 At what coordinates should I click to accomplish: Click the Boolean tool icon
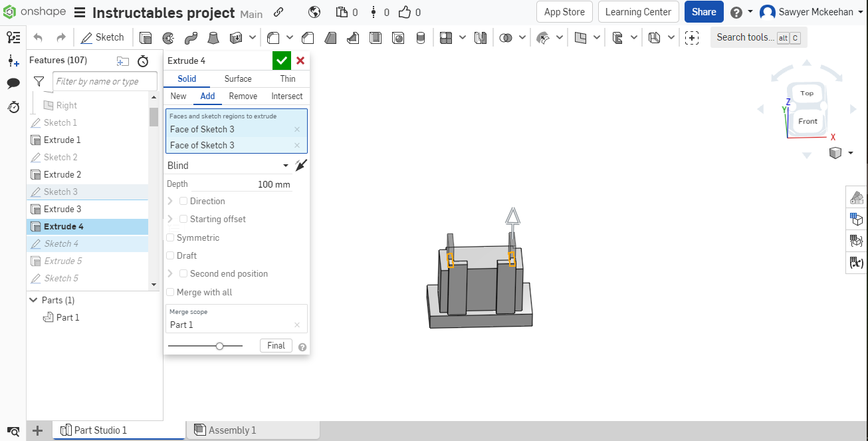(506, 38)
